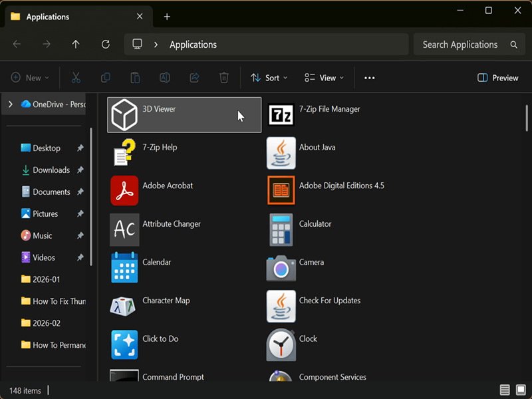Open the See more three-dots menu
Viewport: 532px width, 399px height.
[370, 78]
